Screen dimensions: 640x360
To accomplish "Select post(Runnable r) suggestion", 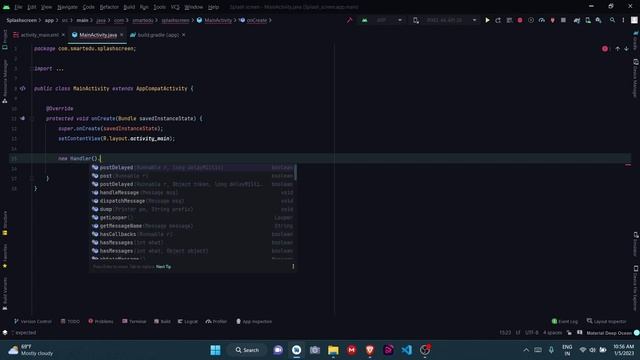I will tap(192, 176).
